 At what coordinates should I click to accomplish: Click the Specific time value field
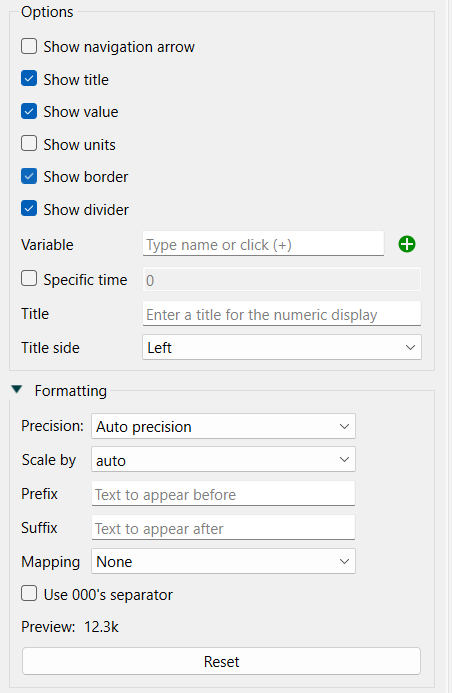(x=281, y=279)
